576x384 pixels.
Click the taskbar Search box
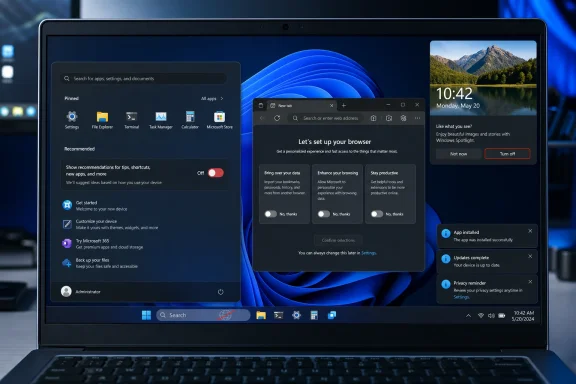pos(203,315)
